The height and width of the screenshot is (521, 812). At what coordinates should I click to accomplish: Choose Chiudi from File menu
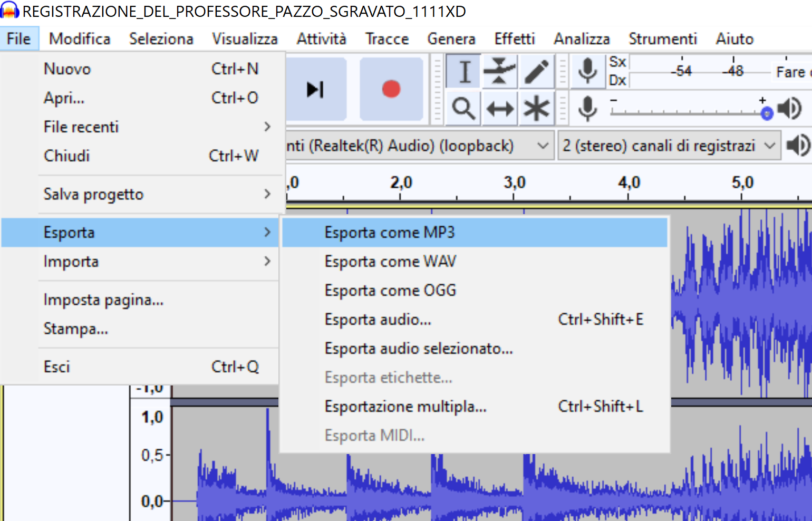click(140, 156)
